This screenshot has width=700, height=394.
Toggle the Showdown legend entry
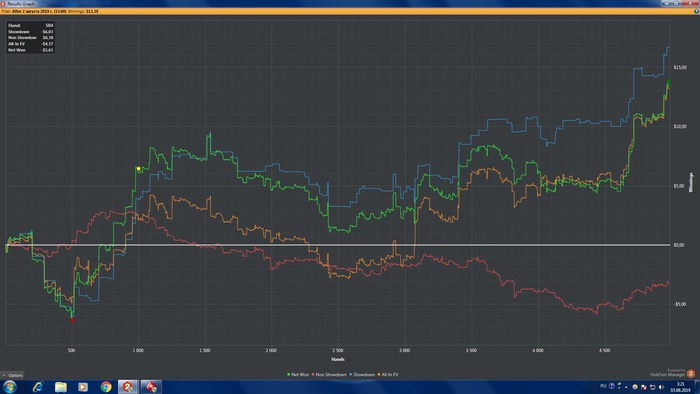click(x=362, y=375)
